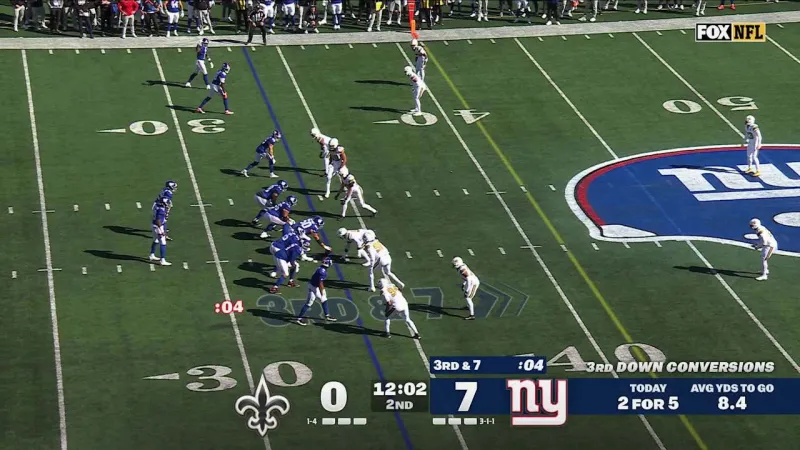
Task: Click the '8.4' average yards value
Action: 732,404
